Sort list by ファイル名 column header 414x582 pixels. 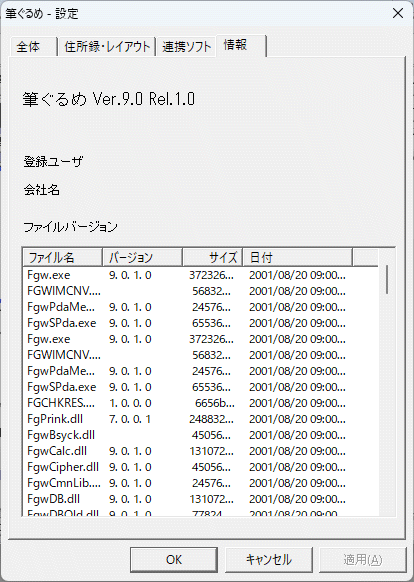[x=62, y=257]
